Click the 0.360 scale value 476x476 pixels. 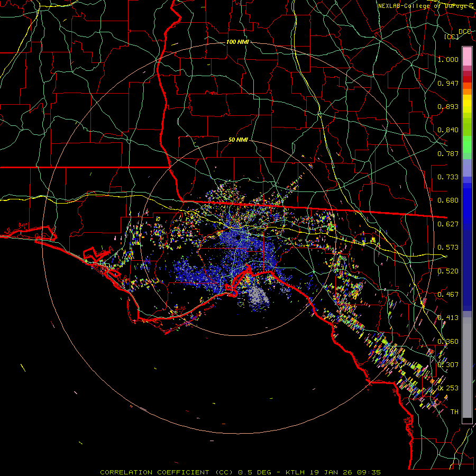[x=448, y=342]
